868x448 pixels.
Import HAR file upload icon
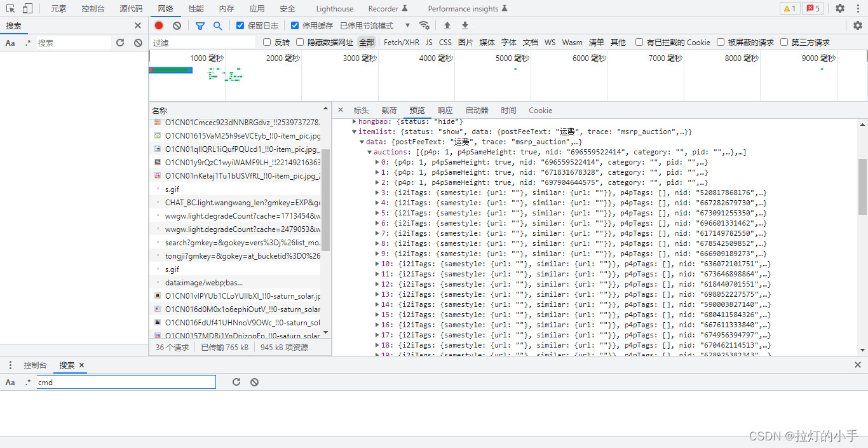[447, 25]
